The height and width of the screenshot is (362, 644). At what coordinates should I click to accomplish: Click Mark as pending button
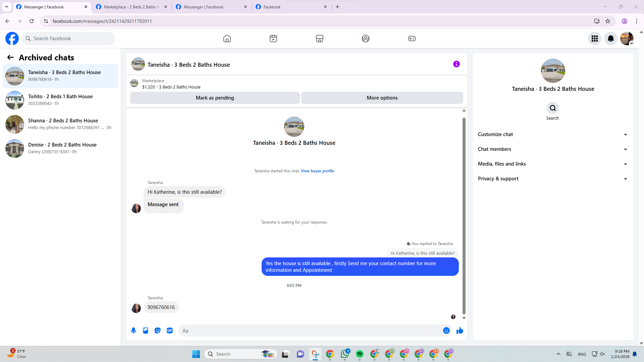(215, 98)
